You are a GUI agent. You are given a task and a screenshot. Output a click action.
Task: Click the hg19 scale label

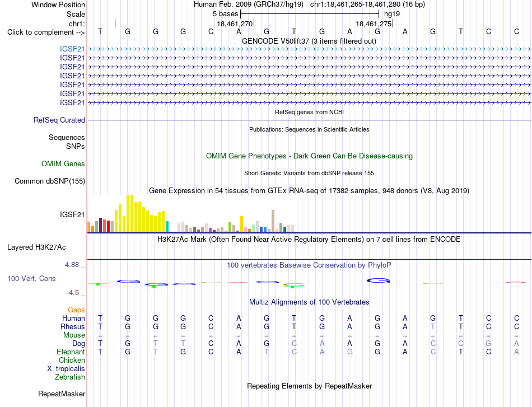(x=392, y=14)
